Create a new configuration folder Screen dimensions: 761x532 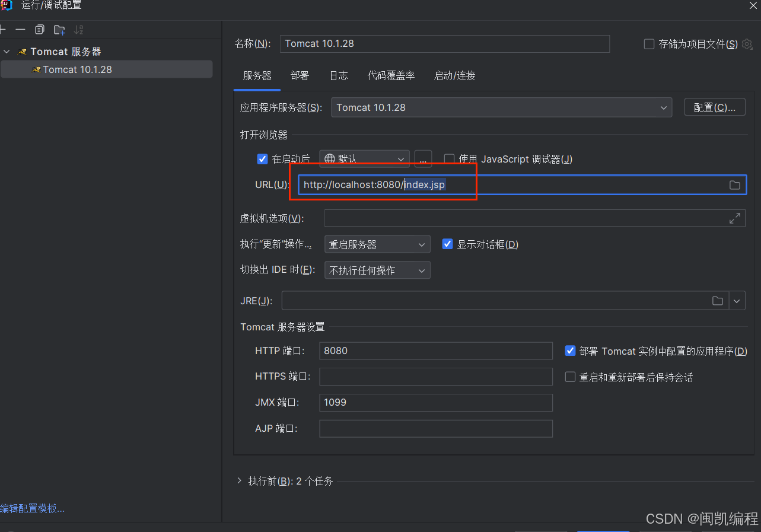tap(59, 29)
